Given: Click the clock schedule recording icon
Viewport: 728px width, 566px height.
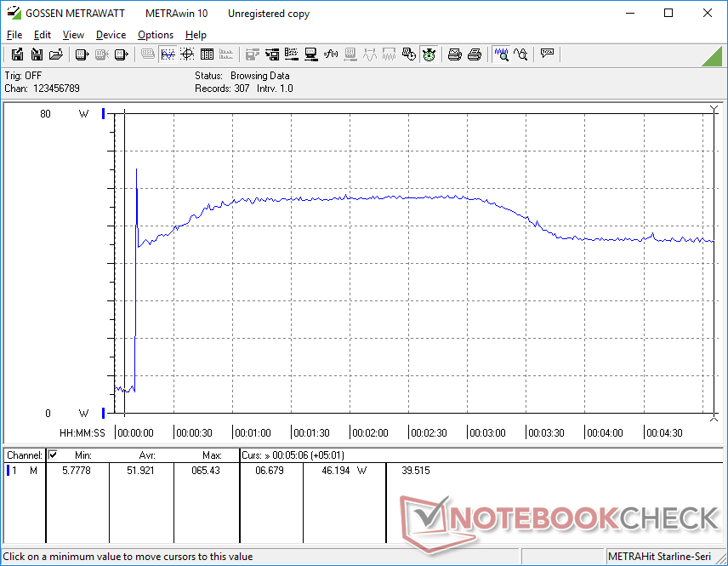Looking at the screenshot, I should pos(409,54).
